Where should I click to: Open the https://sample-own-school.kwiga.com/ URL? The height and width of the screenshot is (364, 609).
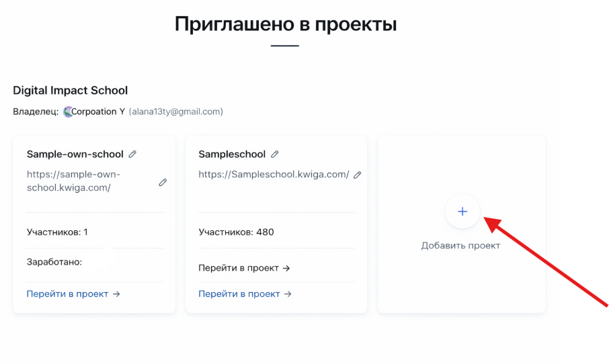click(73, 181)
